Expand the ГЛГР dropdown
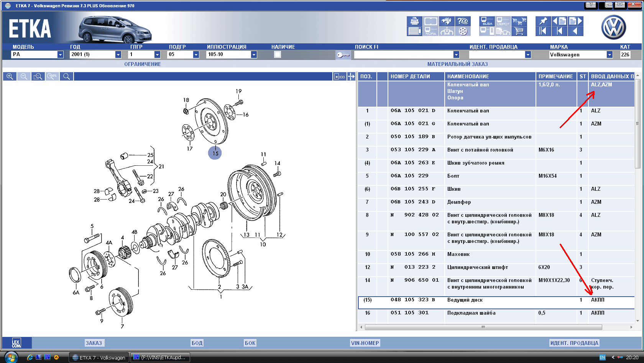 [157, 54]
